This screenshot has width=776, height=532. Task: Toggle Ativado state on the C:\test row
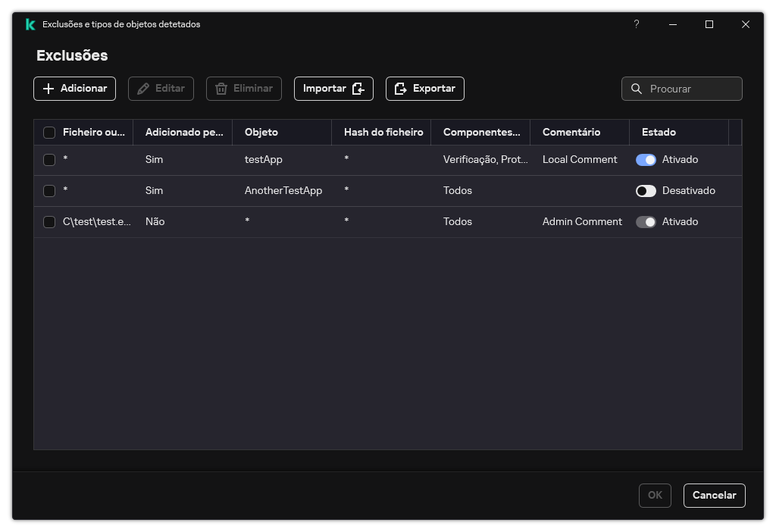pos(646,221)
